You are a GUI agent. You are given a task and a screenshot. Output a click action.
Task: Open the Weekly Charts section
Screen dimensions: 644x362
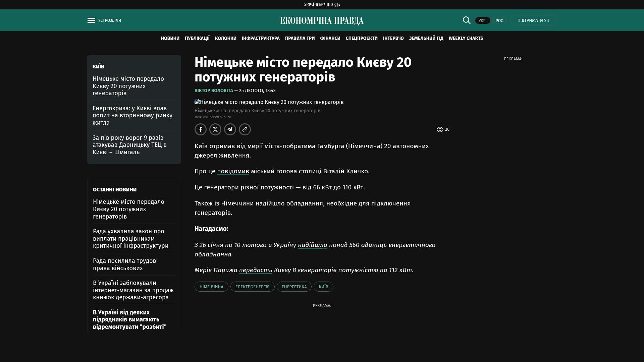466,39
